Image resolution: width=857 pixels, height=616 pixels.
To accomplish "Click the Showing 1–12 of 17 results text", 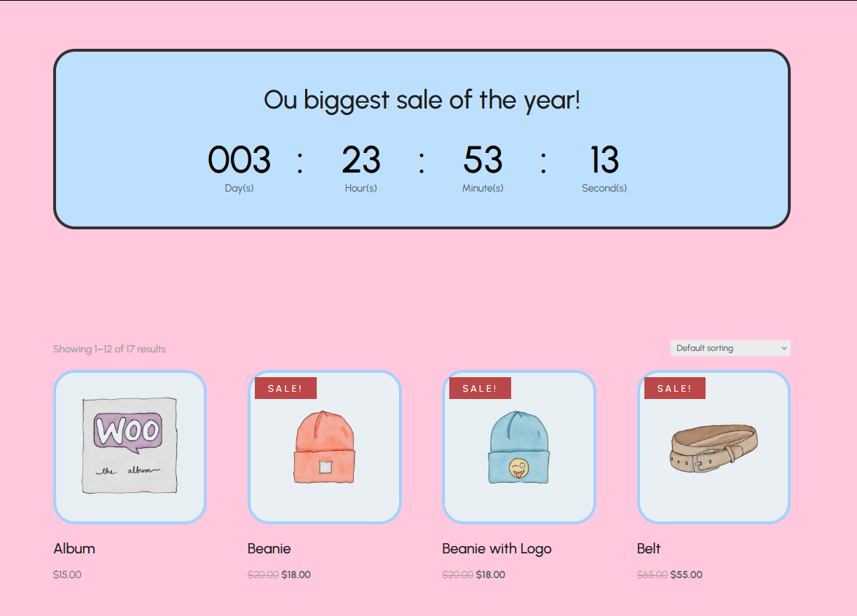I will tap(109, 349).
